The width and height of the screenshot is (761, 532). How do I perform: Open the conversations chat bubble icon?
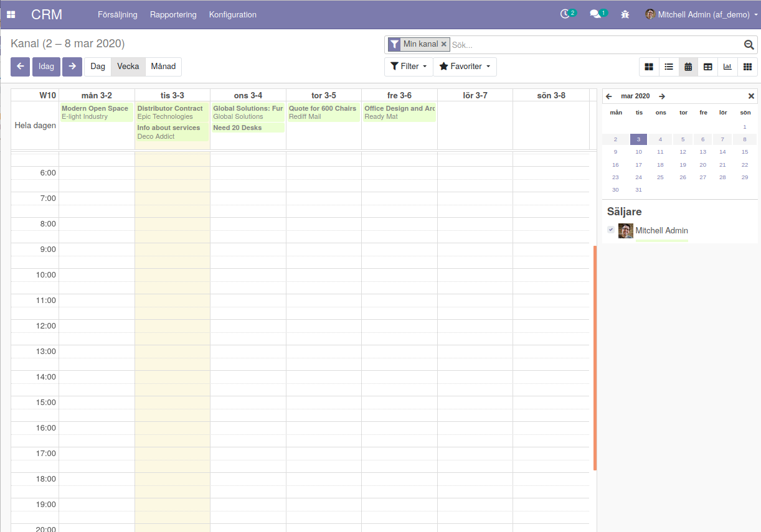click(x=595, y=14)
